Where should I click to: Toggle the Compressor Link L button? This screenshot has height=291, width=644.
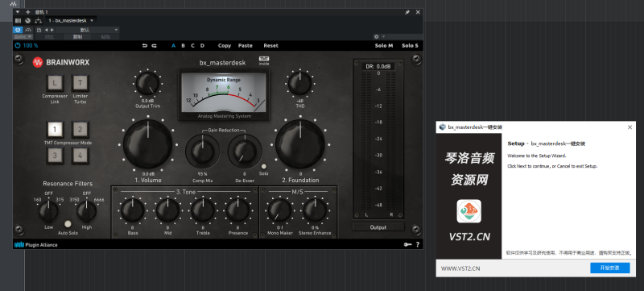(x=55, y=84)
